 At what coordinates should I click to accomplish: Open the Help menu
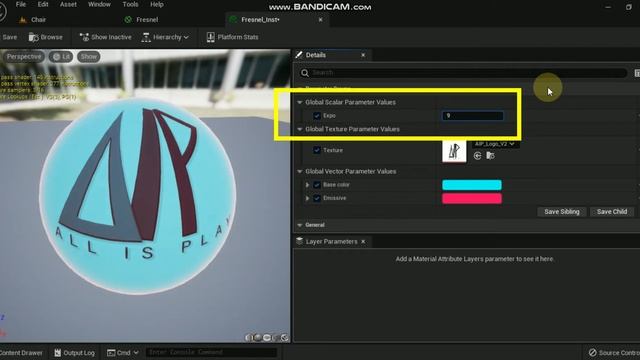tap(157, 4)
